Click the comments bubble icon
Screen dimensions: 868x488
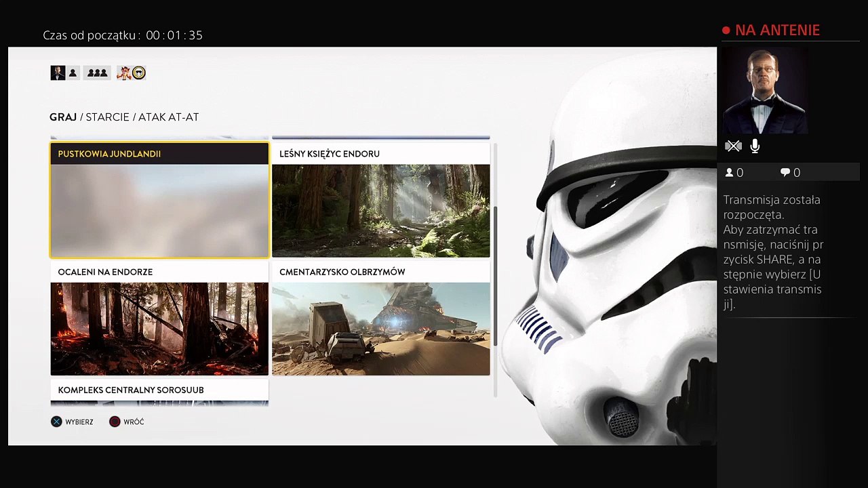coord(785,173)
